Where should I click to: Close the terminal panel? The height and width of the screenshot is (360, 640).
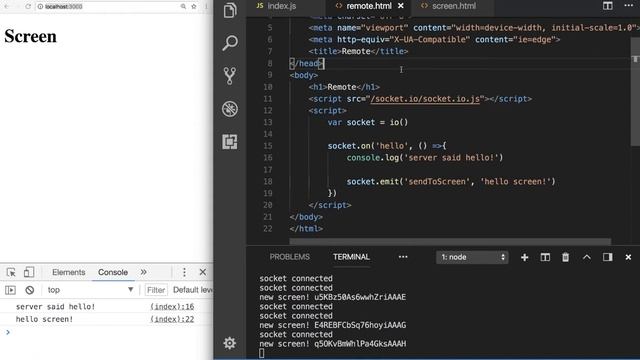click(x=628, y=257)
